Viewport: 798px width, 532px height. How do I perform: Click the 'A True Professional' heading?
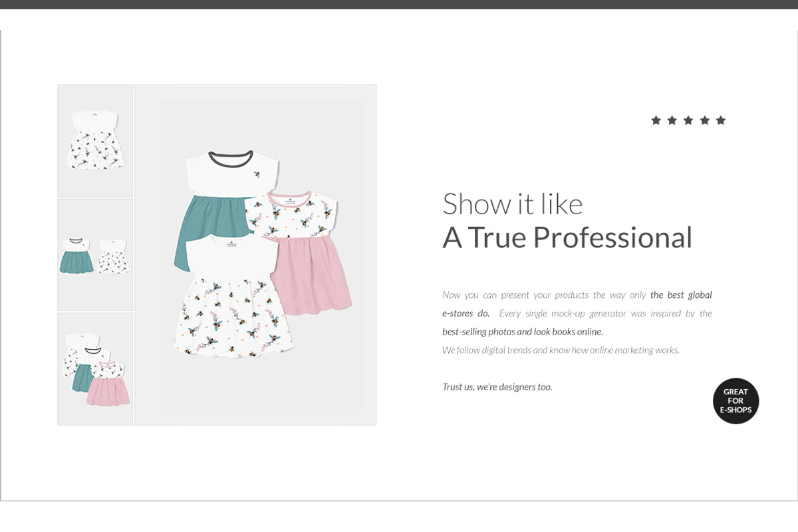point(567,238)
